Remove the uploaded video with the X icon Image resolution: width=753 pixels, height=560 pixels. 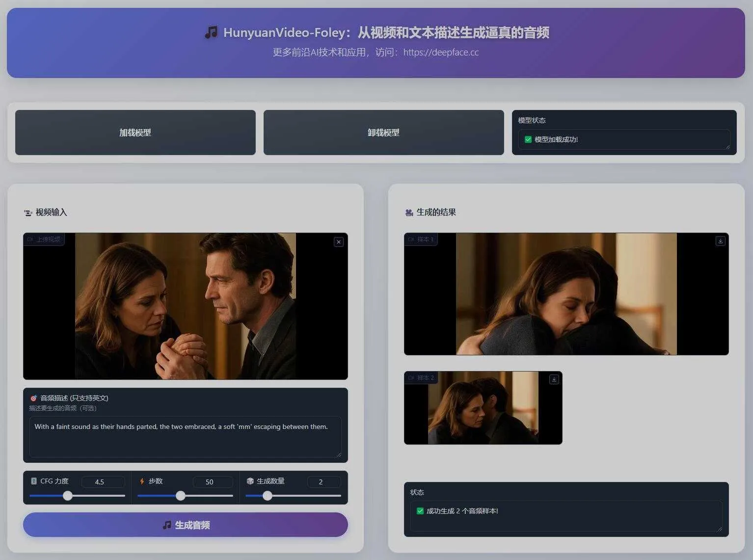[x=339, y=242]
